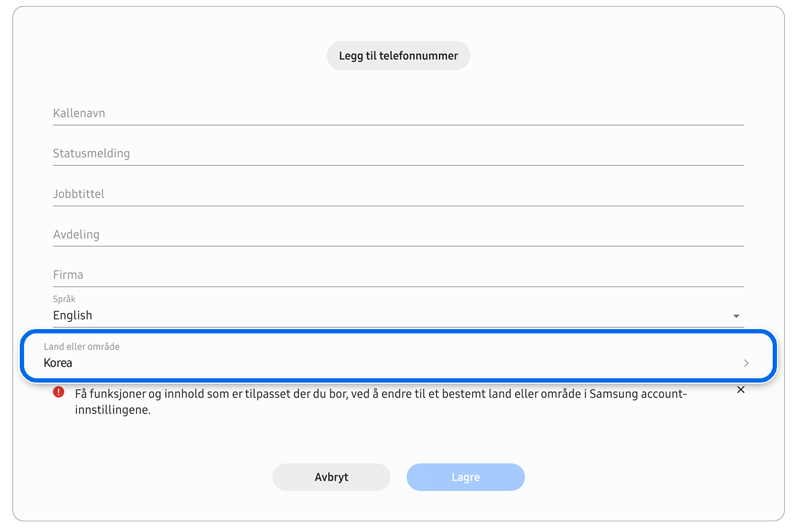Click the Samsung account notice text
This screenshot has height=530, width=800.
click(x=380, y=402)
